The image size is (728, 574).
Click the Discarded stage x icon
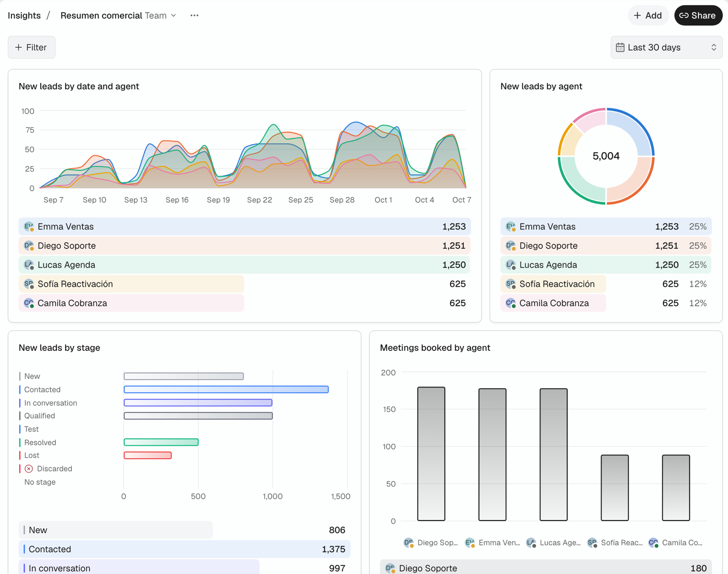point(29,469)
